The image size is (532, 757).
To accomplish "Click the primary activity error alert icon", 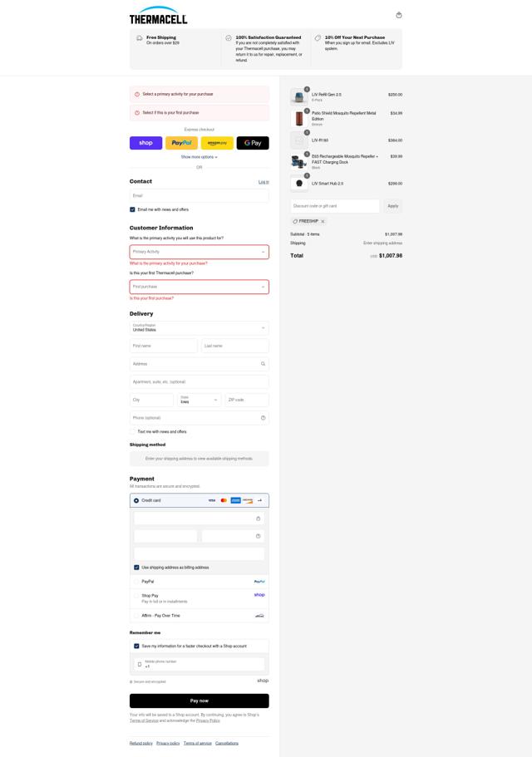I will pos(137,94).
